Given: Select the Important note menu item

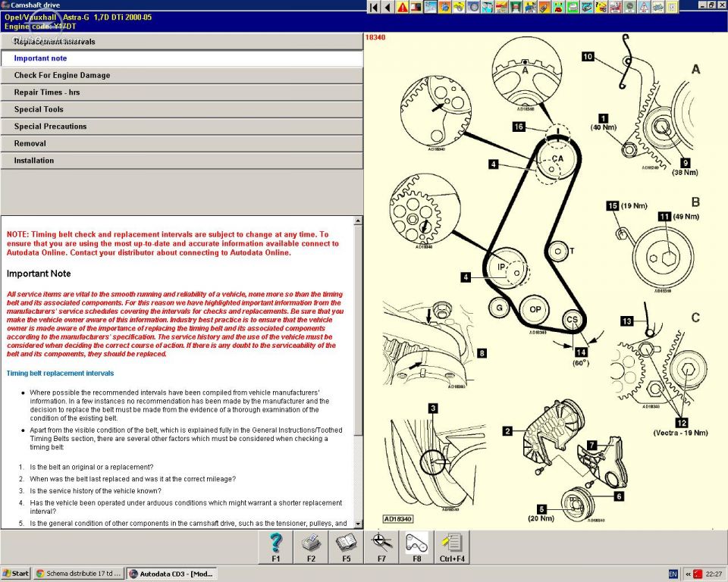Looking at the screenshot, I should point(181,58).
